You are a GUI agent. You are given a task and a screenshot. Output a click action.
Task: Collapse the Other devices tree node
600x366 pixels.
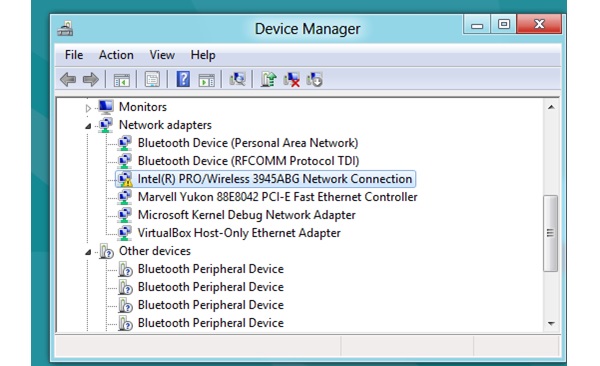(x=88, y=252)
